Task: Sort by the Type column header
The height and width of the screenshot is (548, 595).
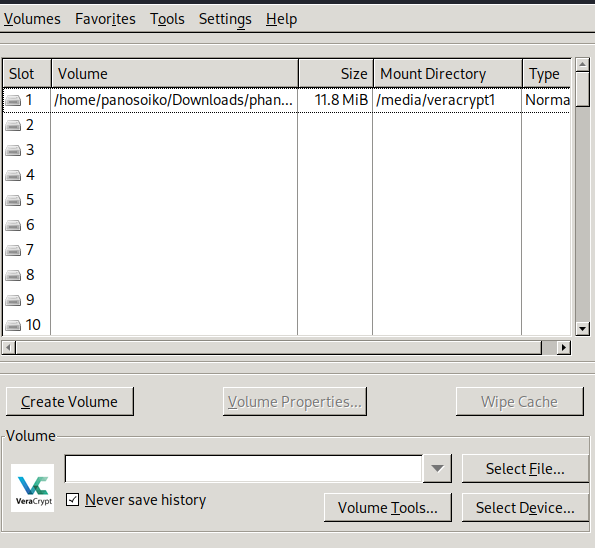Action: (x=547, y=74)
